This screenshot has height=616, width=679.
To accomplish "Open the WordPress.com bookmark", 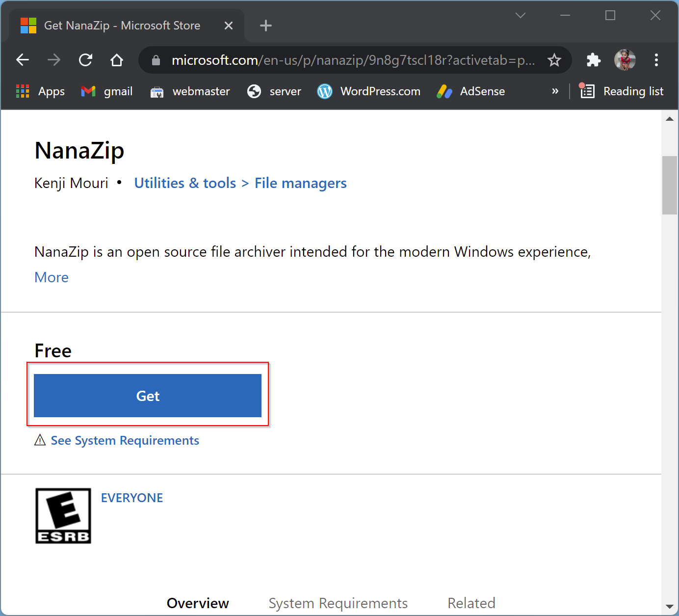I will [x=369, y=91].
